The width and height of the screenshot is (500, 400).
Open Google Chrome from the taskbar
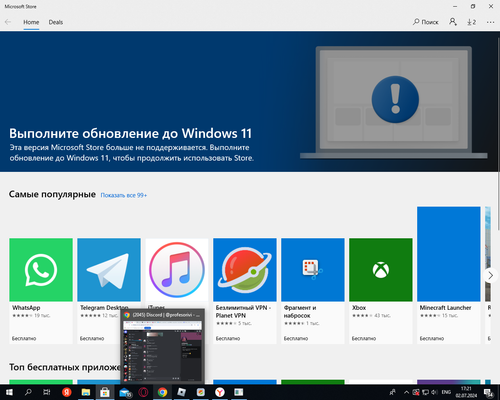point(162,392)
